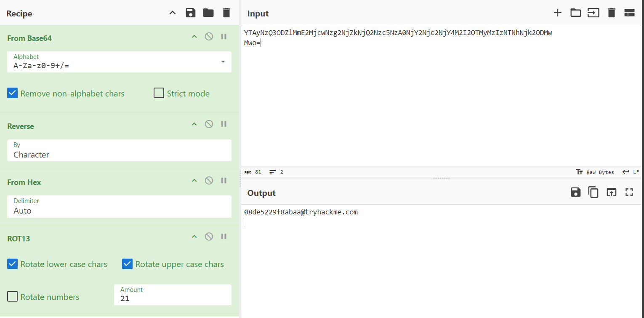This screenshot has width=644, height=318.
Task: Add a new input tab
Action: tap(557, 13)
